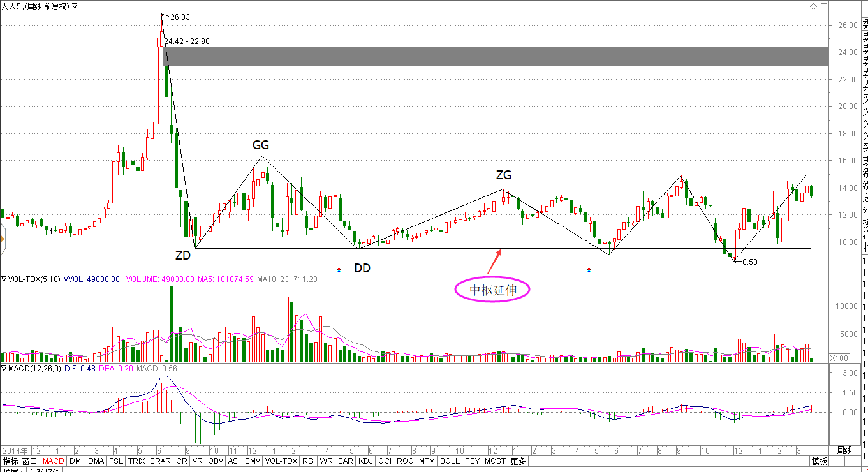Click the ZG label on the chart

[504, 175]
